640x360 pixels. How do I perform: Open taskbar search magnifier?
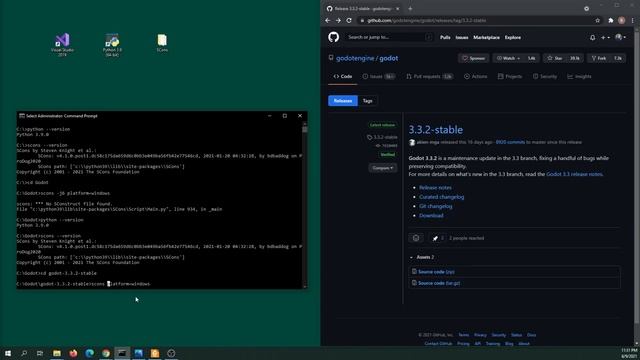tap(24, 353)
